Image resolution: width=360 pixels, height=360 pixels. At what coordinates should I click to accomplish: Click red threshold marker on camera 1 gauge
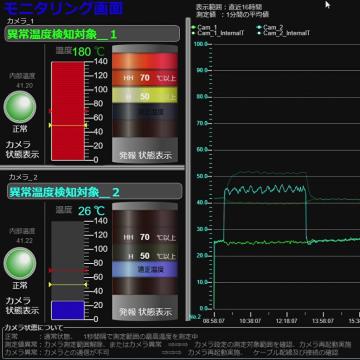69,111
